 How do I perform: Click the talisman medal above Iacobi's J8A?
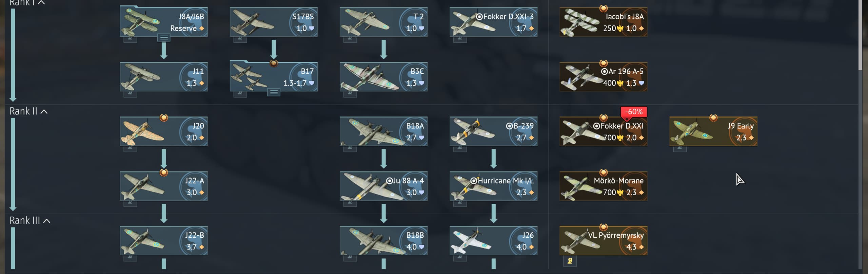pyautogui.click(x=604, y=8)
